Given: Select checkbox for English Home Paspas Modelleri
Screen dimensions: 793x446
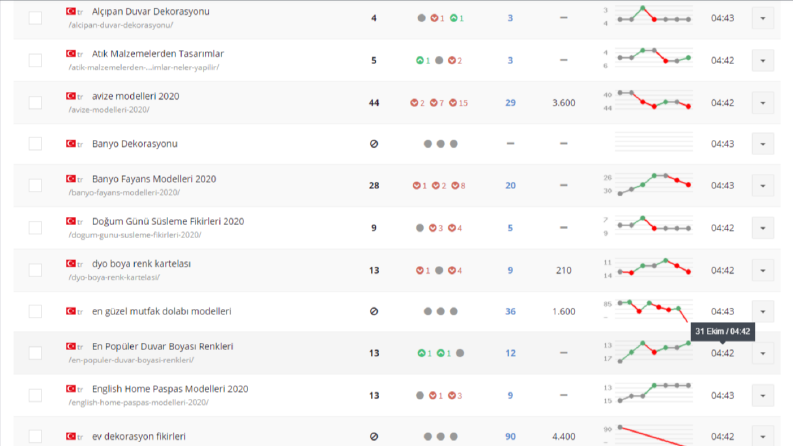Looking at the screenshot, I should (35, 395).
